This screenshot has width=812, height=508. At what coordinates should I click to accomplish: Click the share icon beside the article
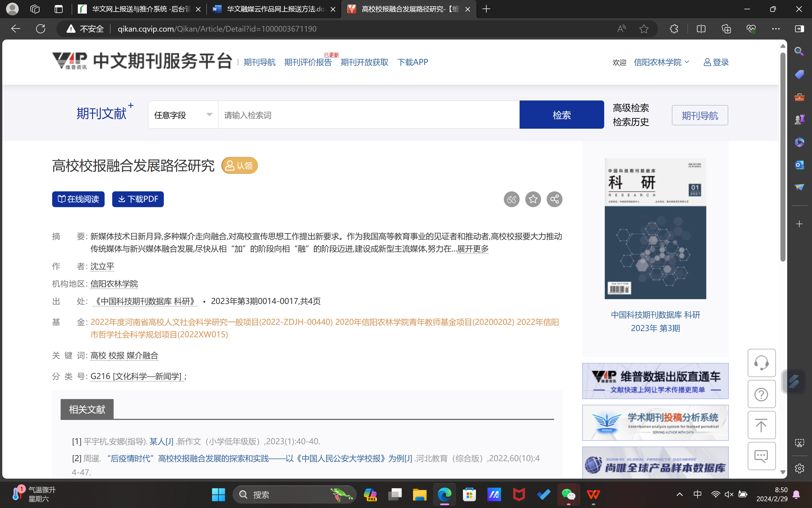[554, 199]
